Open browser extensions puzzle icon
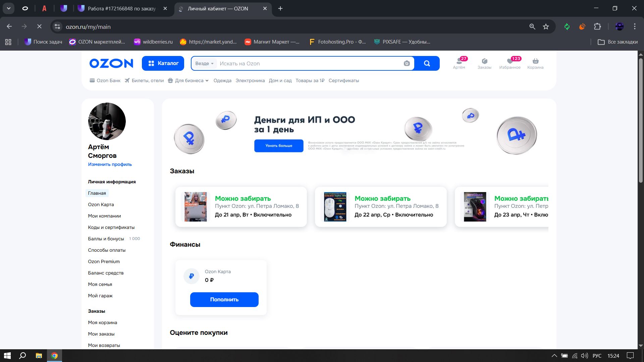The height and width of the screenshot is (362, 644). (597, 27)
